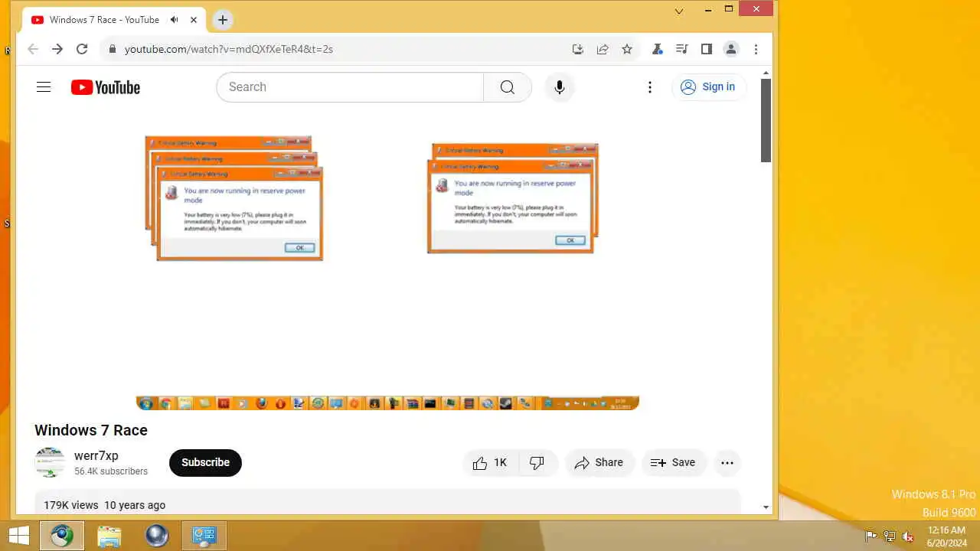Open the Windows Start button
Screen dimensions: 980x551
coord(19,536)
